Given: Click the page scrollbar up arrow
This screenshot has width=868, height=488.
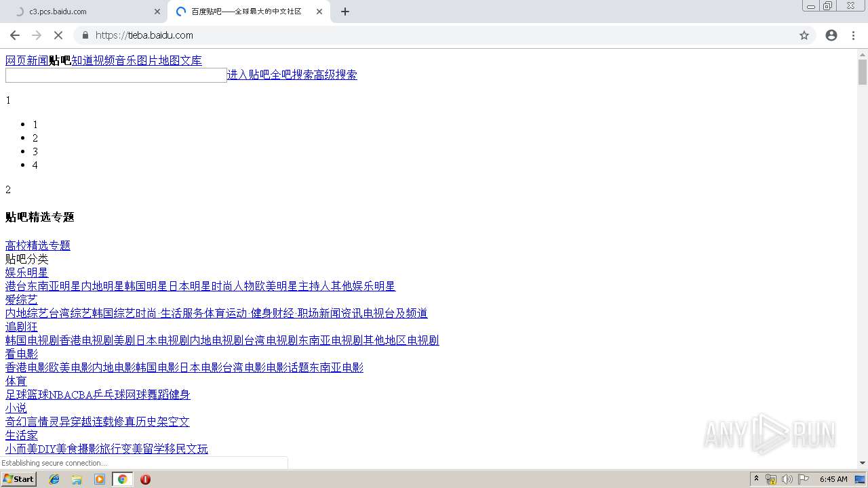Looking at the screenshot, I should [863, 54].
